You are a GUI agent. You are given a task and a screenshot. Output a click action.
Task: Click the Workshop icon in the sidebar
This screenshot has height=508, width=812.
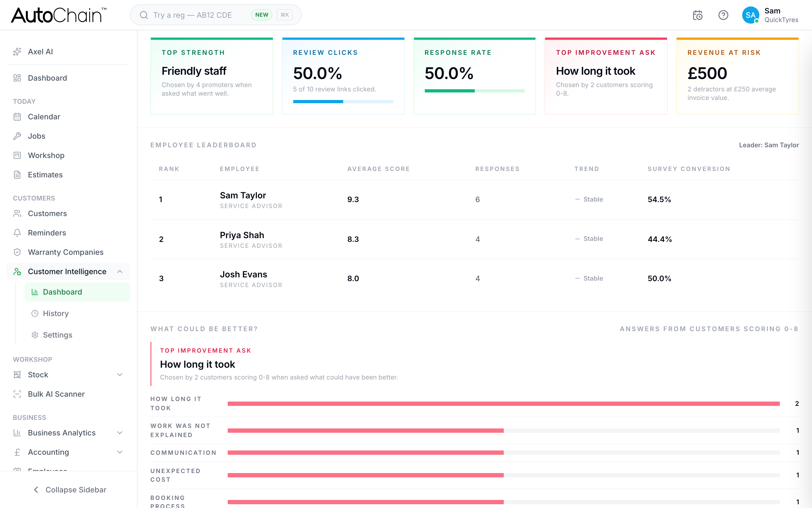(17, 155)
